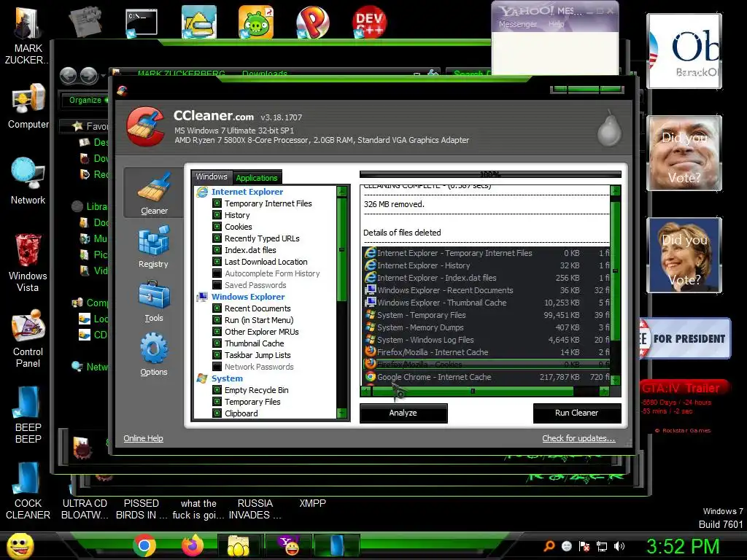
Task: Open the Windows Vista recycle bin icon
Action: pyautogui.click(x=28, y=262)
